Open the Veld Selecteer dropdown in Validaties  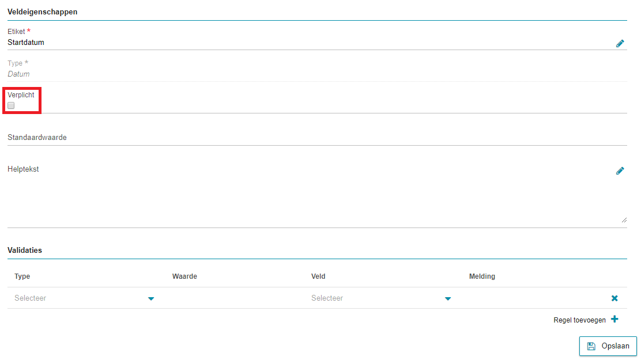pos(381,298)
